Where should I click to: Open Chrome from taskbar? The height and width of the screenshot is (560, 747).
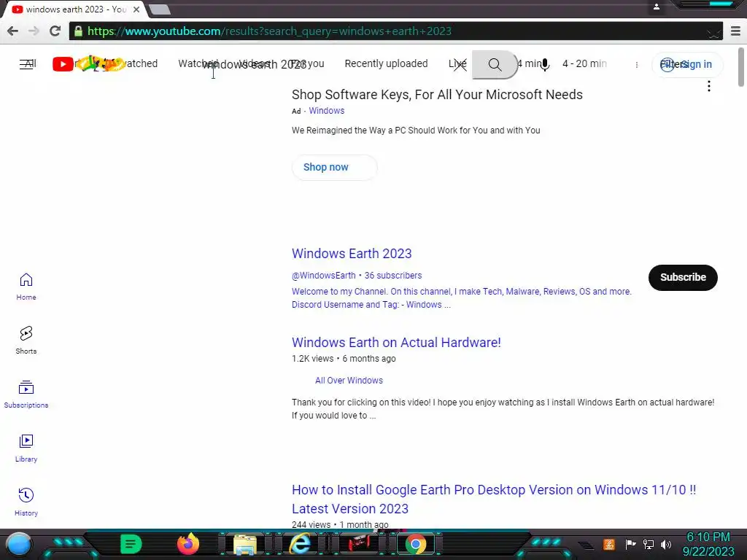(x=415, y=544)
